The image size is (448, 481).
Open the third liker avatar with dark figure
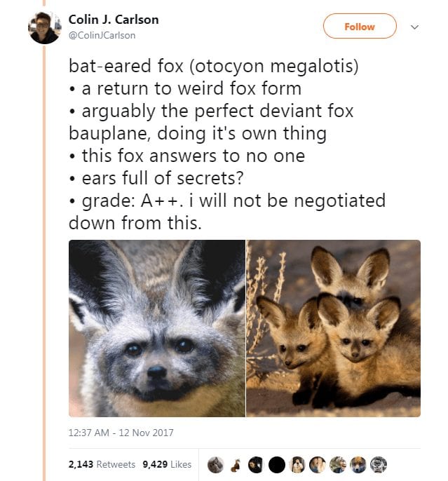point(257,465)
